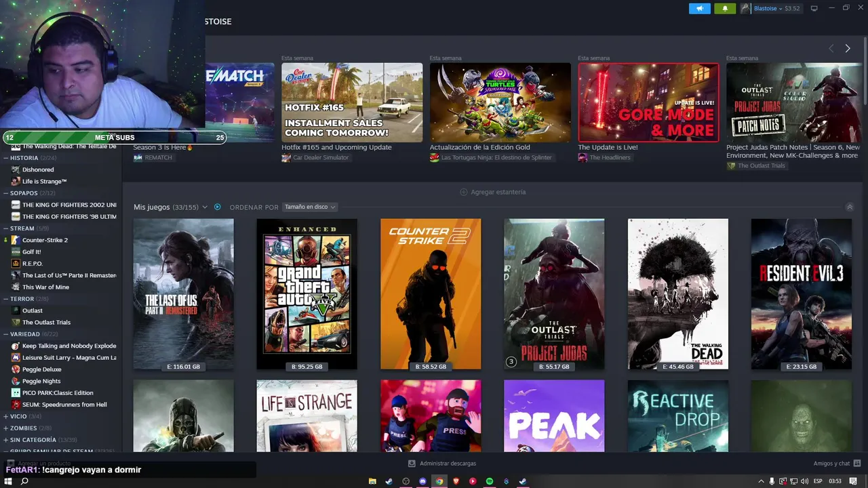868x488 pixels.
Task: Open The Walking Dead cover art
Action: point(678,293)
